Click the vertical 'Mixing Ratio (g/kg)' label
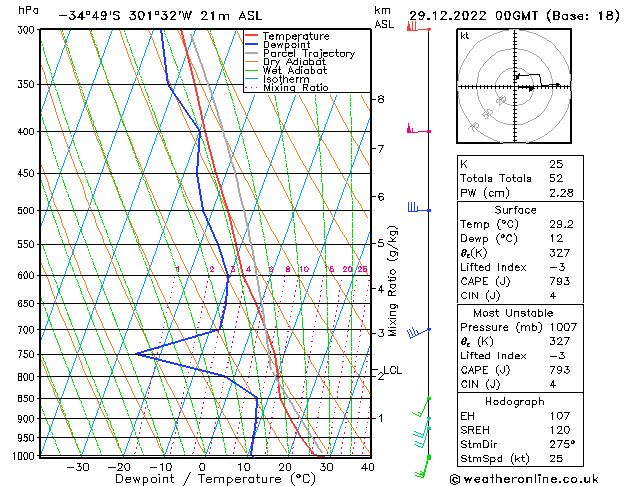Image resolution: width=629 pixels, height=486 pixels. click(392, 281)
